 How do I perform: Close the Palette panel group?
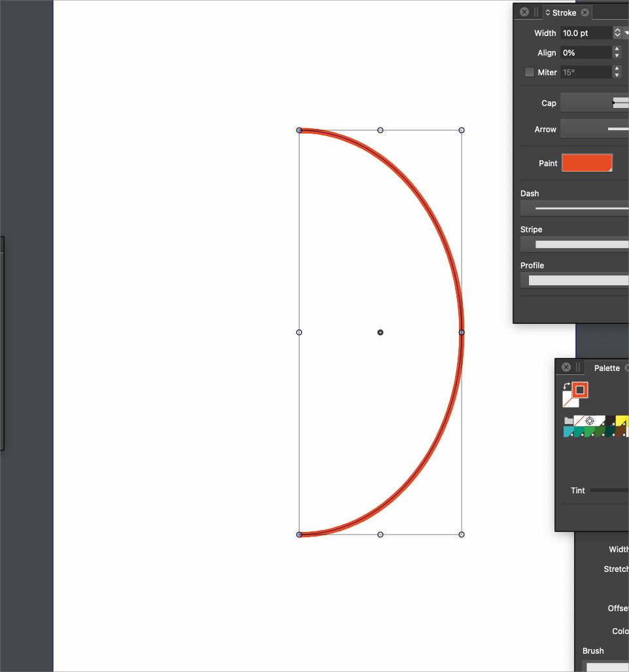[x=566, y=368]
